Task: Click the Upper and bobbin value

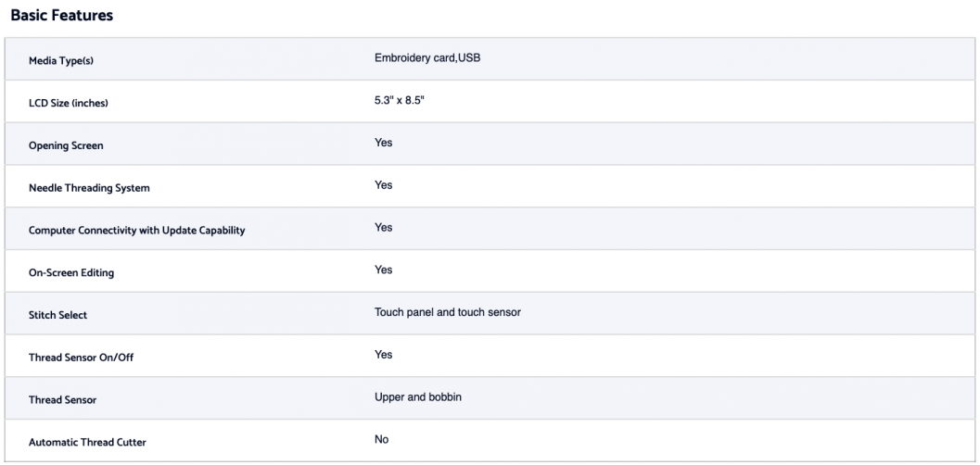Action: [x=418, y=397]
